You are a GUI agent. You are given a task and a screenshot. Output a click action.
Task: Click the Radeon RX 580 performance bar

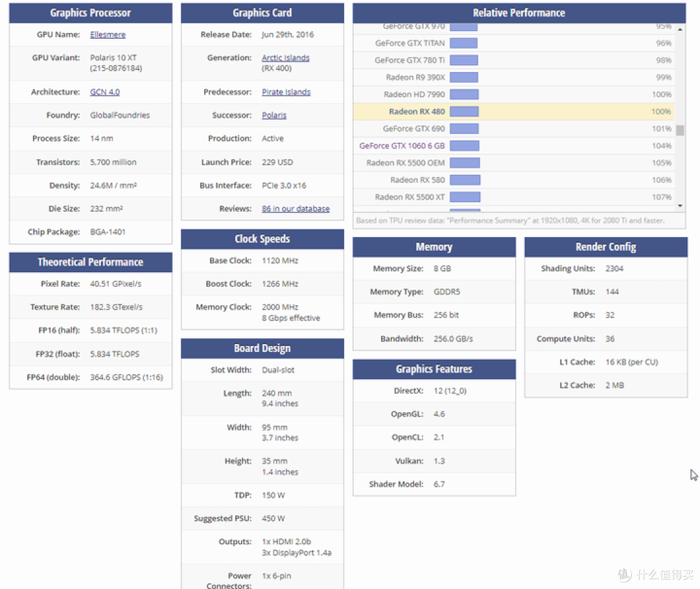click(465, 180)
